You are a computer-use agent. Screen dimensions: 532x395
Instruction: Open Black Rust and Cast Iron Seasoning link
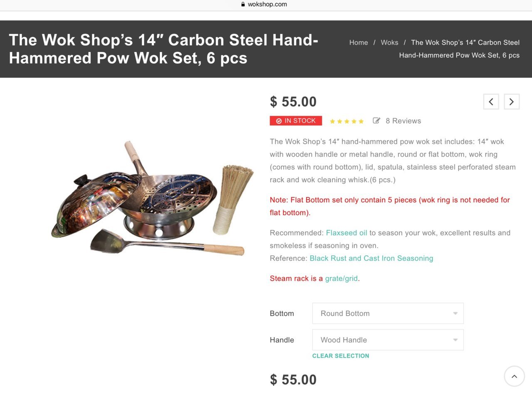(371, 258)
